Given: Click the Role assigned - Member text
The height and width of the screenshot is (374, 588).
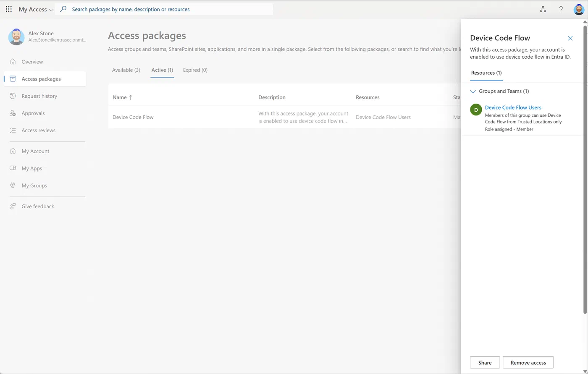Looking at the screenshot, I should (509, 129).
